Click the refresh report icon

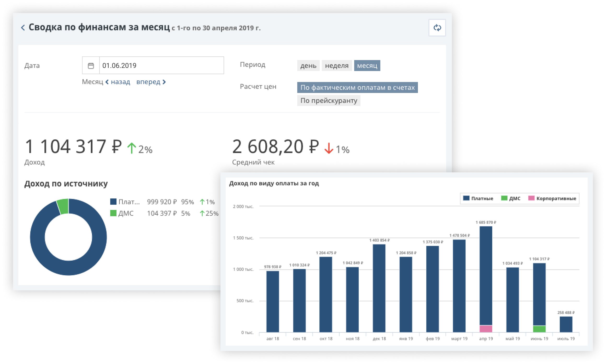coord(437,28)
